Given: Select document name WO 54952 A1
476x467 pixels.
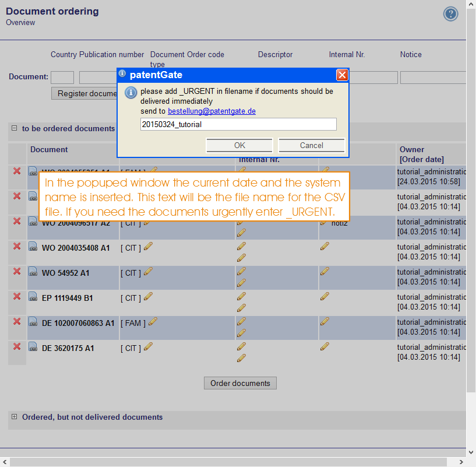Looking at the screenshot, I should tap(66, 273).
